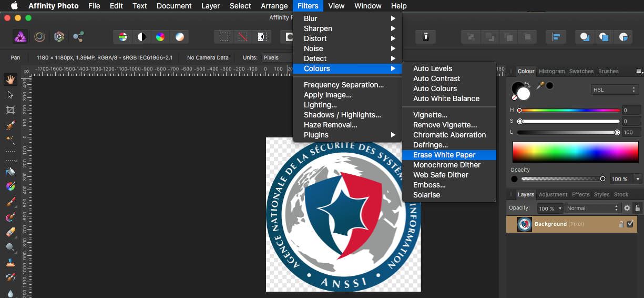Open Layers panel gear settings icon
Image resolution: width=644 pixels, height=298 pixels.
[x=627, y=208]
